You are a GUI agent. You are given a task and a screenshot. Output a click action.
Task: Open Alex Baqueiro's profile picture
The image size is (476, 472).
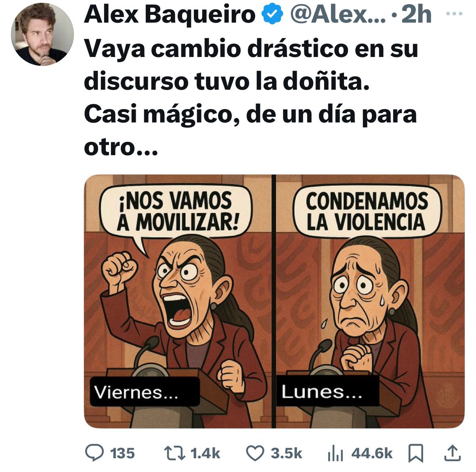point(42,34)
